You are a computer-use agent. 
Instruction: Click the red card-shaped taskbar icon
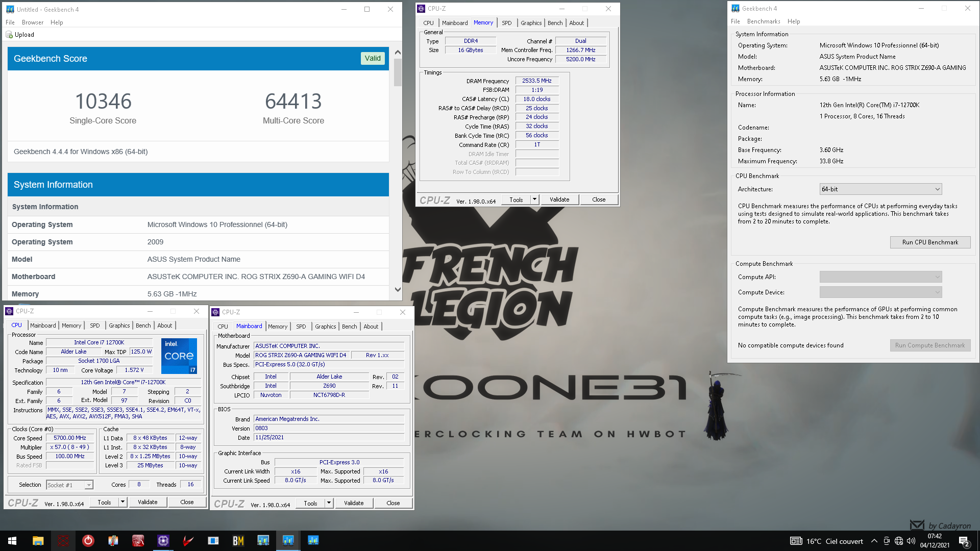[138, 541]
